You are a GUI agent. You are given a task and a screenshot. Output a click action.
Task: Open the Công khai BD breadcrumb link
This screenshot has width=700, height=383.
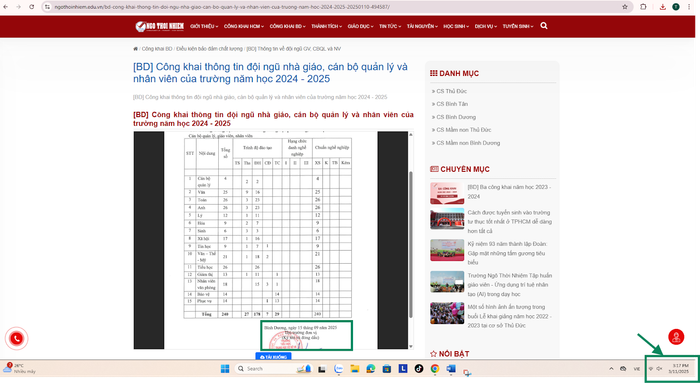[x=157, y=49]
